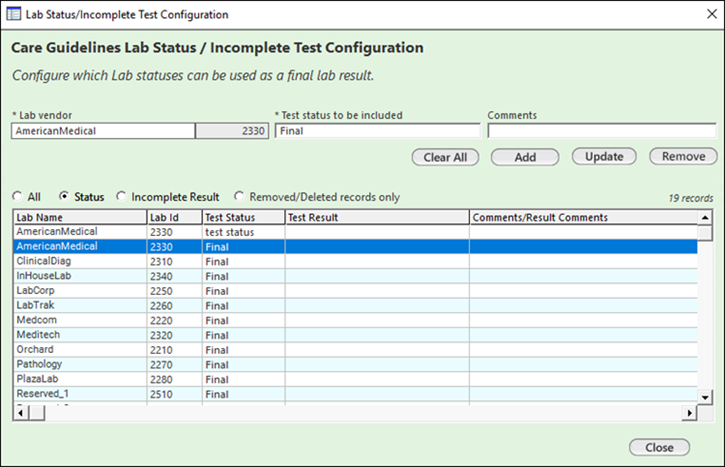
Task: Click the Remove button
Action: (683, 156)
